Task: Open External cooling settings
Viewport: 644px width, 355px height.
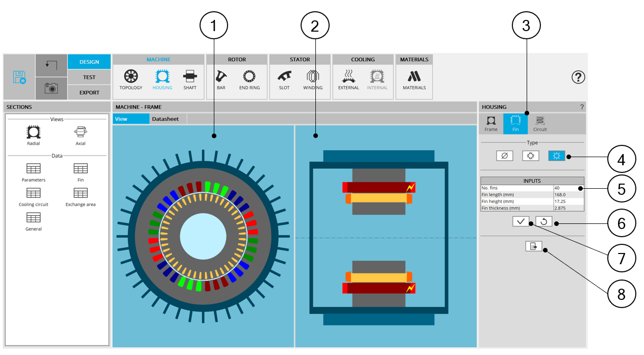Action: [x=349, y=77]
